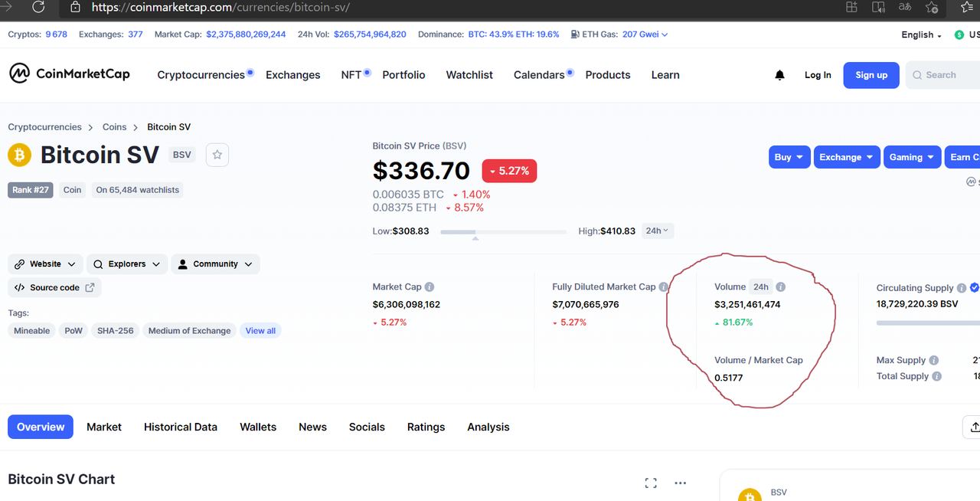Click the share upload icon right of the tabs
The image size is (980, 501).
pos(974,427)
